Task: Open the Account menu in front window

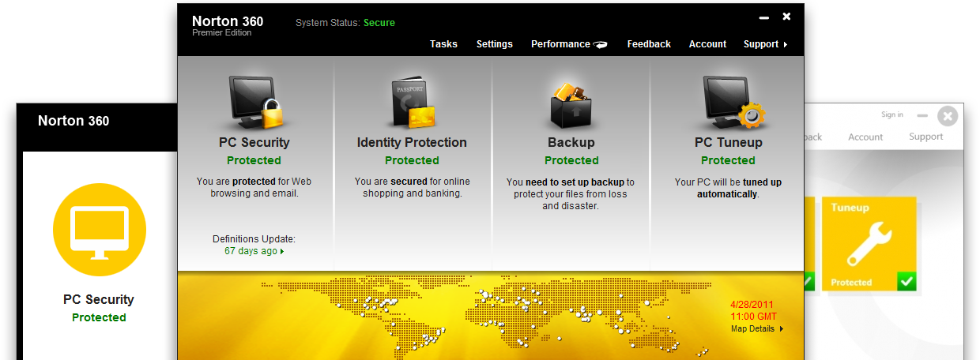Action: 707,44
